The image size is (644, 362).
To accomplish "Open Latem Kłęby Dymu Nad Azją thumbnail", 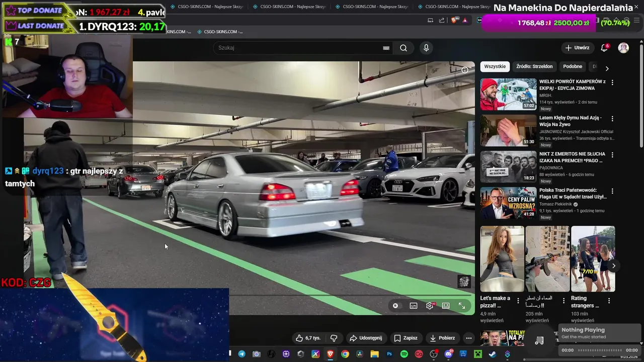I will coord(508,130).
